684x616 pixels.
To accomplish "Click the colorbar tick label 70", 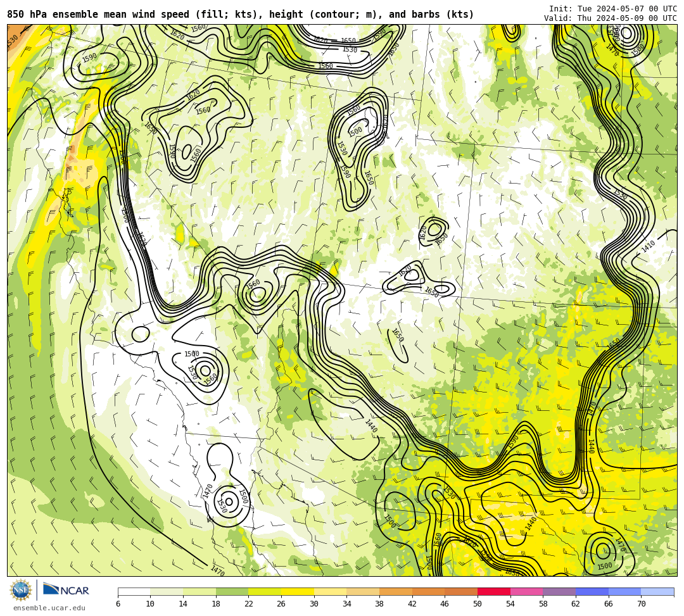I will (641, 604).
